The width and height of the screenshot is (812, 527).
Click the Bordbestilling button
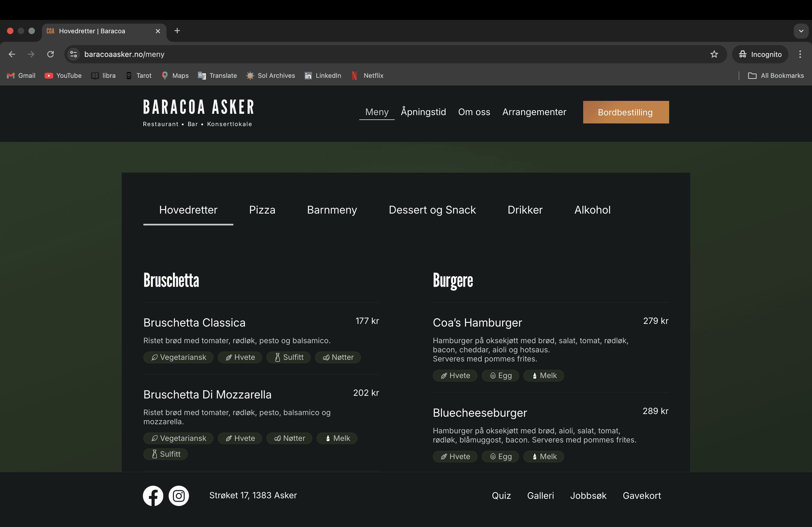[x=626, y=112]
